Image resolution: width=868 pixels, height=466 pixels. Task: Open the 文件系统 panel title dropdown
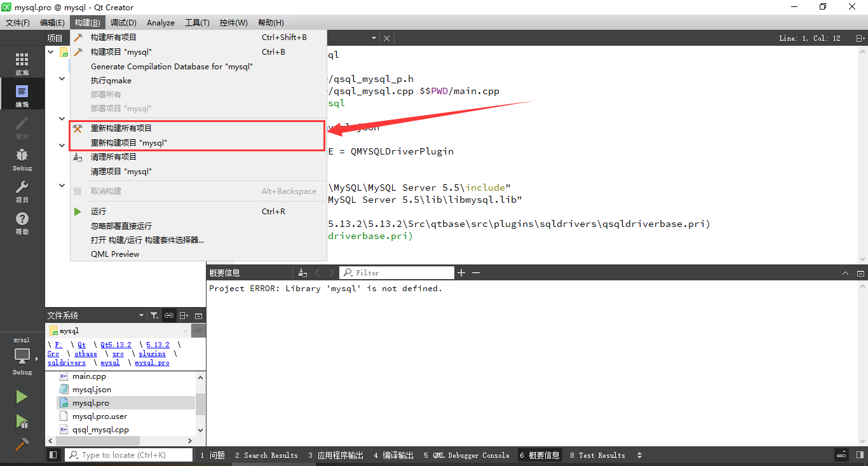tap(141, 315)
